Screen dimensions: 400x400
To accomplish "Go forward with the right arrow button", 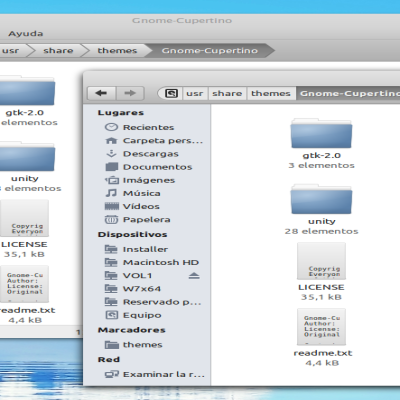I will coord(130,93).
